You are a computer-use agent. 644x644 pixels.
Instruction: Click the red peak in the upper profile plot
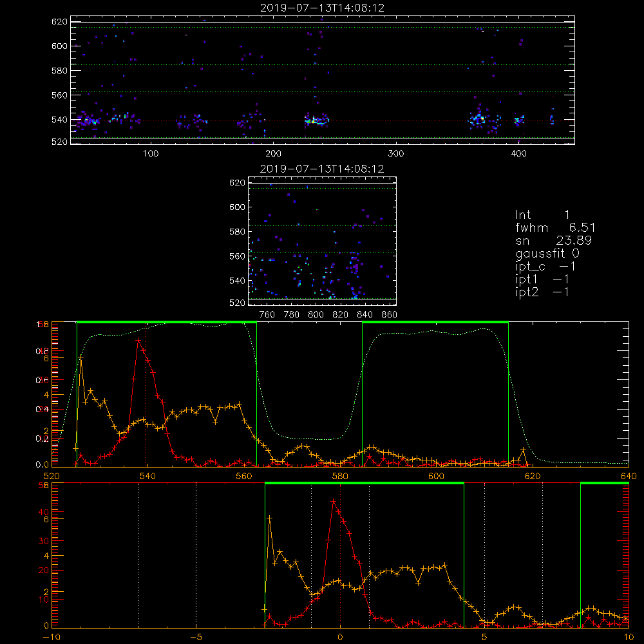coord(138,340)
